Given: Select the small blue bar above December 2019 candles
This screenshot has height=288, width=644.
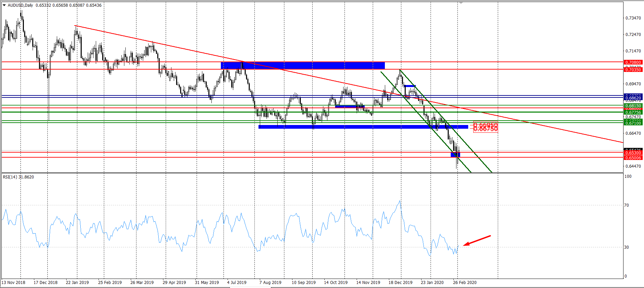Looking at the screenshot, I should tap(410, 86).
